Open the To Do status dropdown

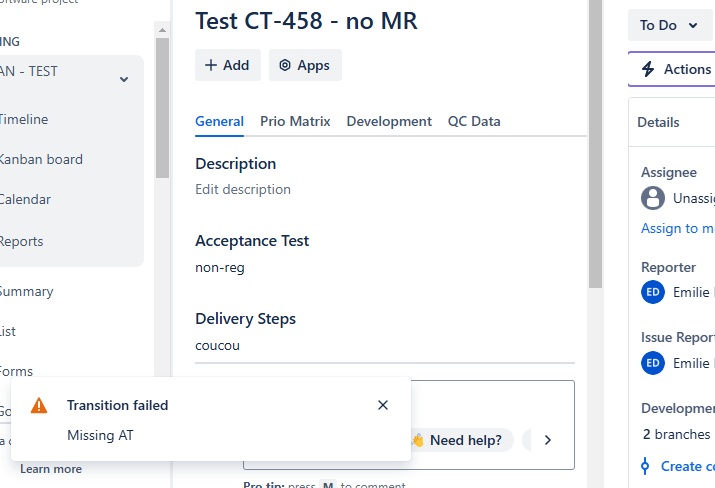tap(670, 25)
